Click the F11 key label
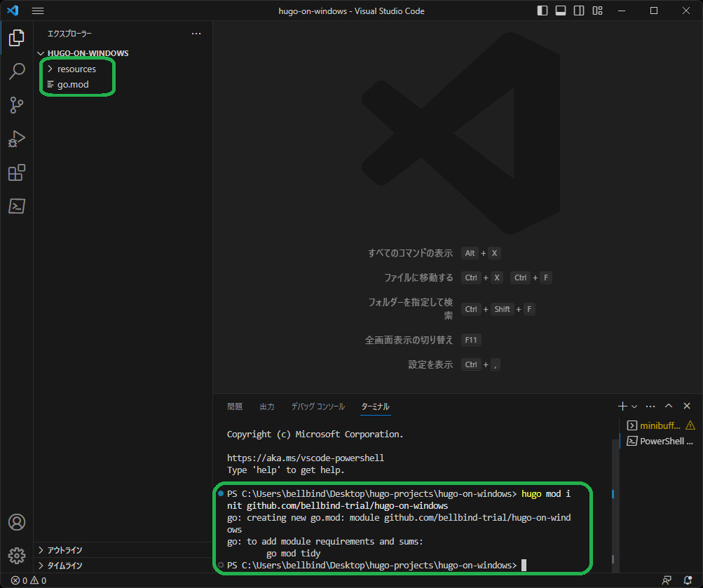 coord(471,340)
